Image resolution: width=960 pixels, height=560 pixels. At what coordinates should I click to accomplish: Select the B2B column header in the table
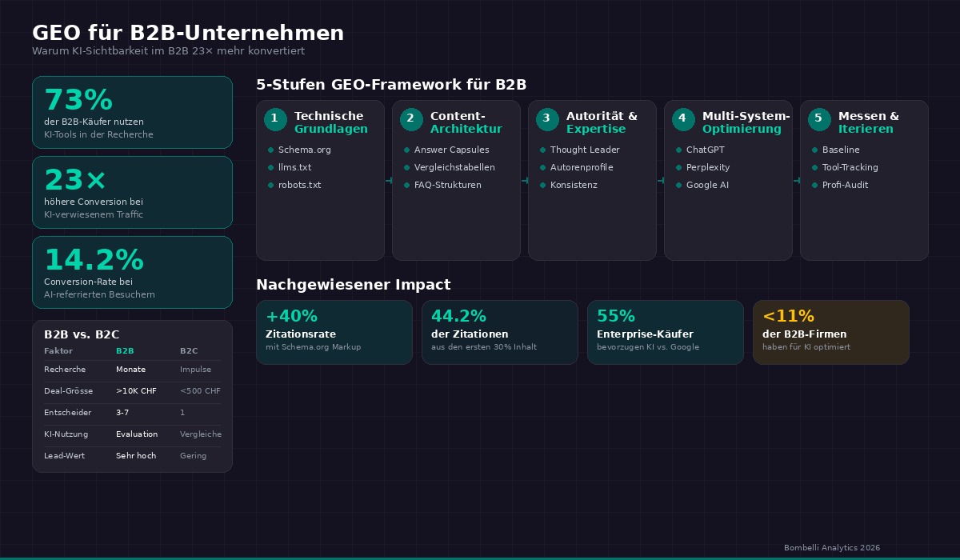(x=124, y=350)
